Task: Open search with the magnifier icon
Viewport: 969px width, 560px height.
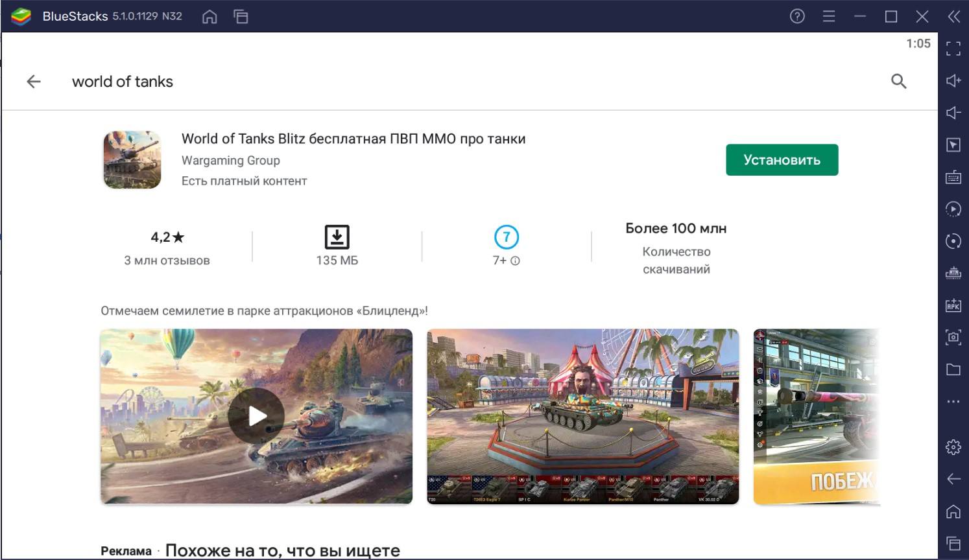Action: click(x=898, y=82)
